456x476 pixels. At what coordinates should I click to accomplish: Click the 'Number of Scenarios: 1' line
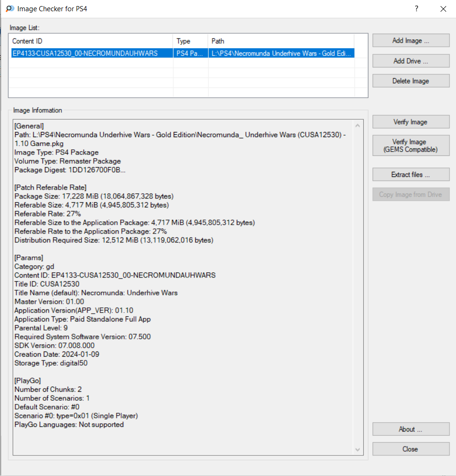point(52,398)
